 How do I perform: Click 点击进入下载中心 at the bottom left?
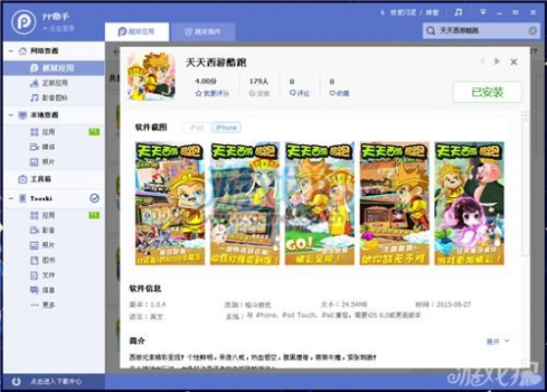click(x=56, y=381)
